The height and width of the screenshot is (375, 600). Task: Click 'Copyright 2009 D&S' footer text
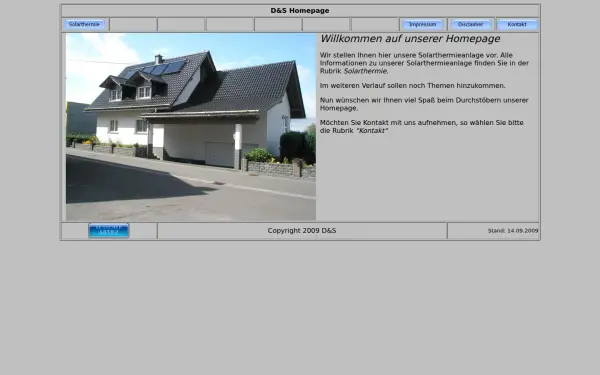pos(302,231)
